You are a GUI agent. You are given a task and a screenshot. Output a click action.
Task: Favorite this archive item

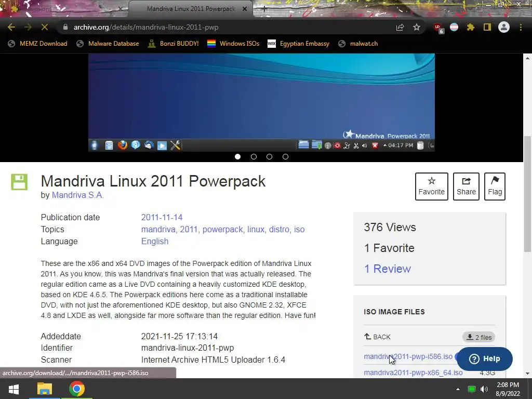tap(431, 187)
